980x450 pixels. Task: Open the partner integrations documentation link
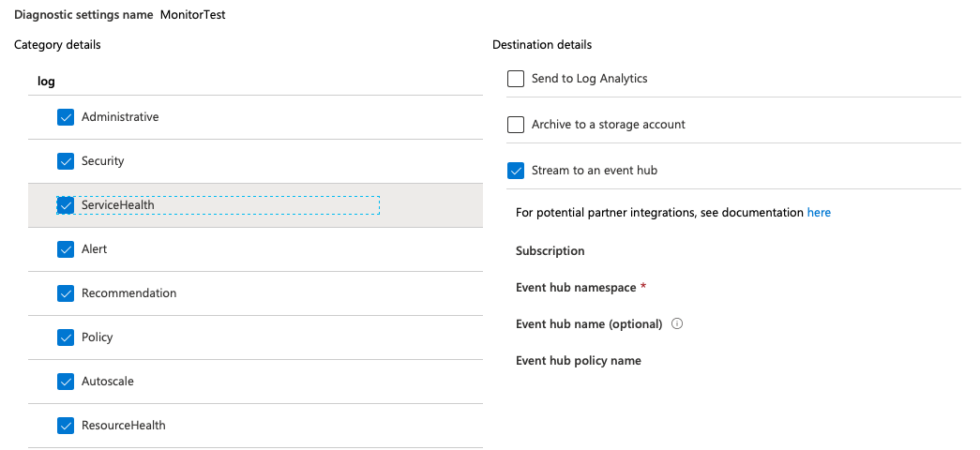[x=819, y=213]
